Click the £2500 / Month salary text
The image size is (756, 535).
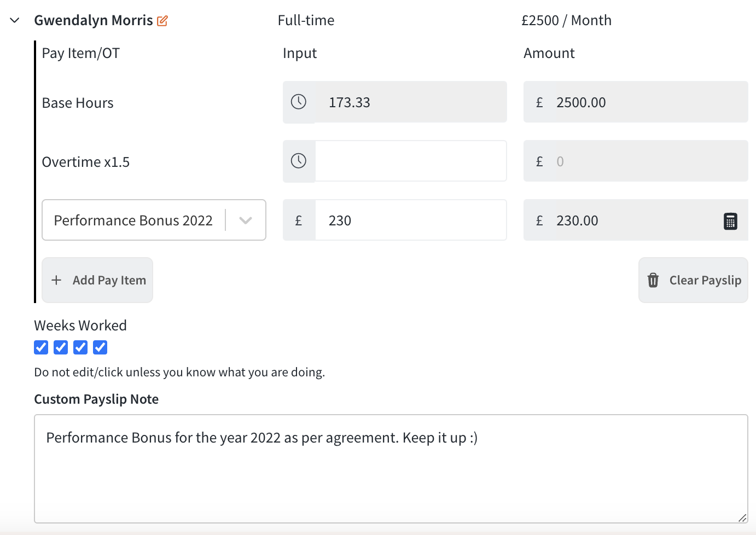[x=566, y=21]
